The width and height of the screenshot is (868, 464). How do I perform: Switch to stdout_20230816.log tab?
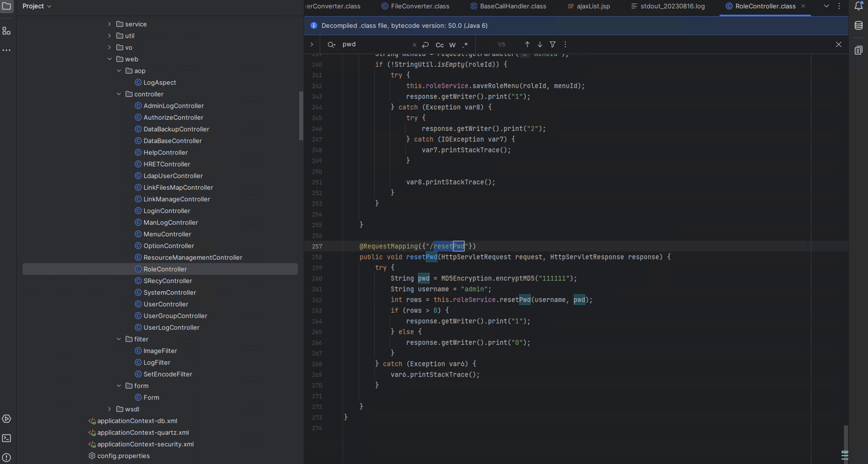coord(668,6)
